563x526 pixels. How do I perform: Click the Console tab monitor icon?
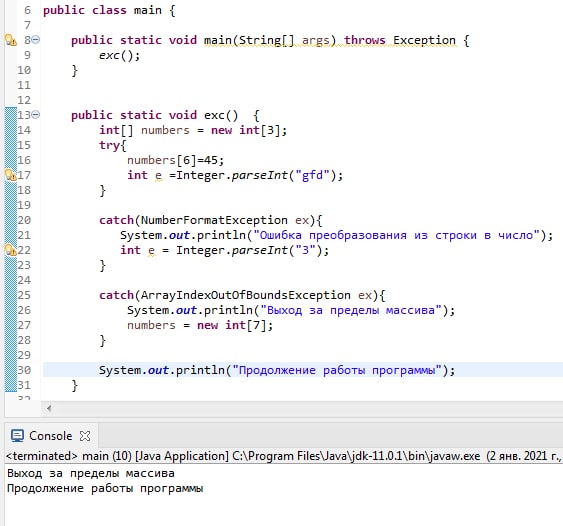[x=17, y=436]
